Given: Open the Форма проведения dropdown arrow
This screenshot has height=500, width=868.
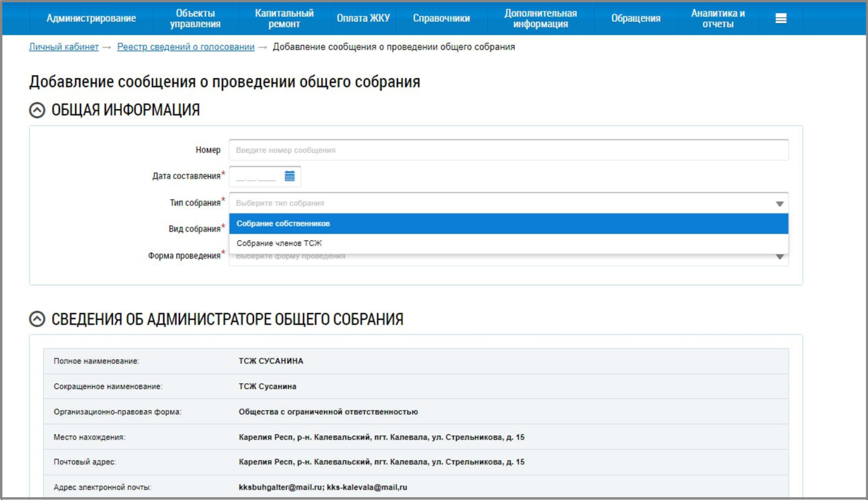Looking at the screenshot, I should tap(779, 257).
